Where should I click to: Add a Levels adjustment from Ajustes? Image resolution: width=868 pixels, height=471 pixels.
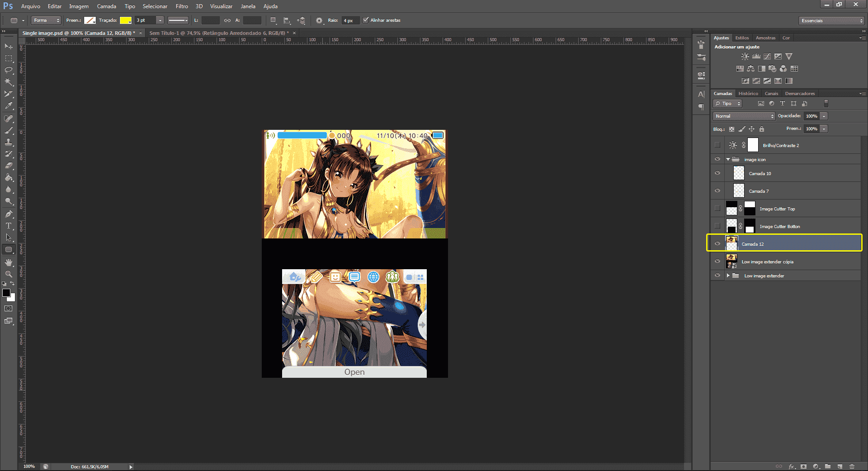(x=756, y=57)
